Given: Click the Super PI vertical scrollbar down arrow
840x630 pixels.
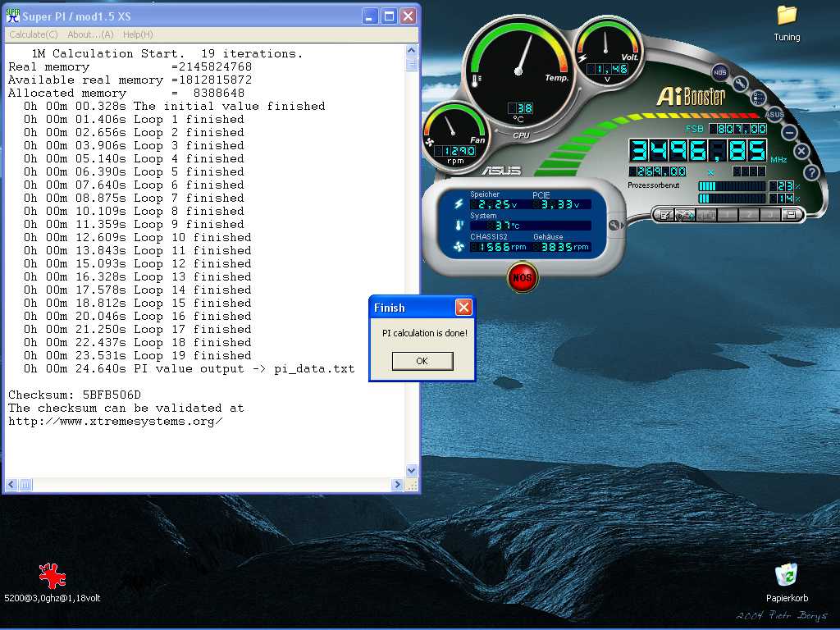Looking at the screenshot, I should click(x=412, y=470).
